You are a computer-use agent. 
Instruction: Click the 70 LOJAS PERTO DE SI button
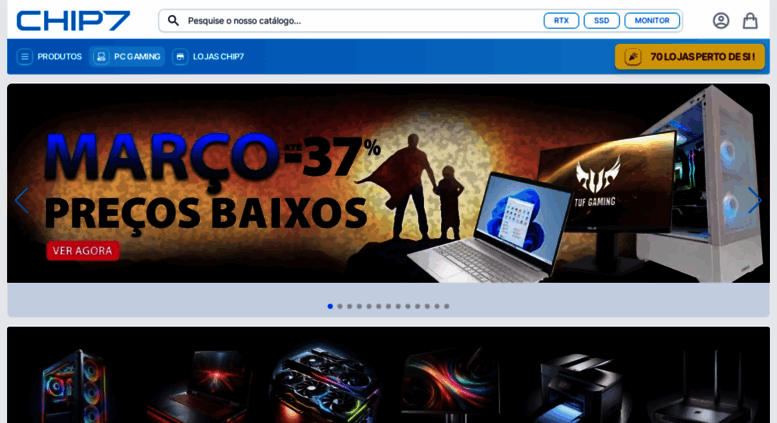[x=690, y=57]
